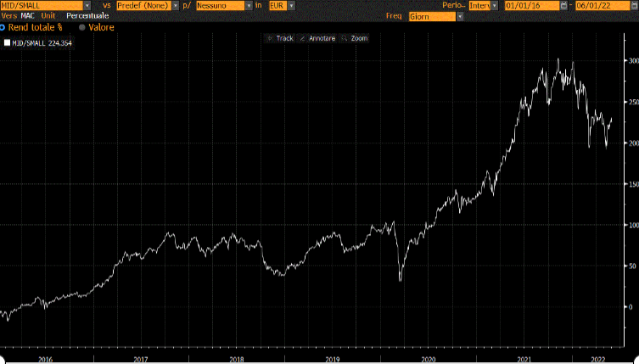Open the end date calendar picker icon

(633, 5)
